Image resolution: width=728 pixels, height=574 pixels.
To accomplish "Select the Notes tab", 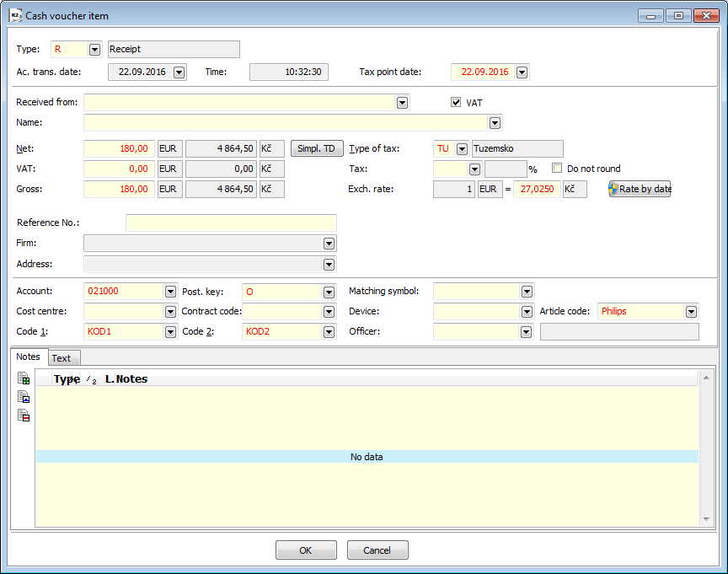I will pos(29,357).
